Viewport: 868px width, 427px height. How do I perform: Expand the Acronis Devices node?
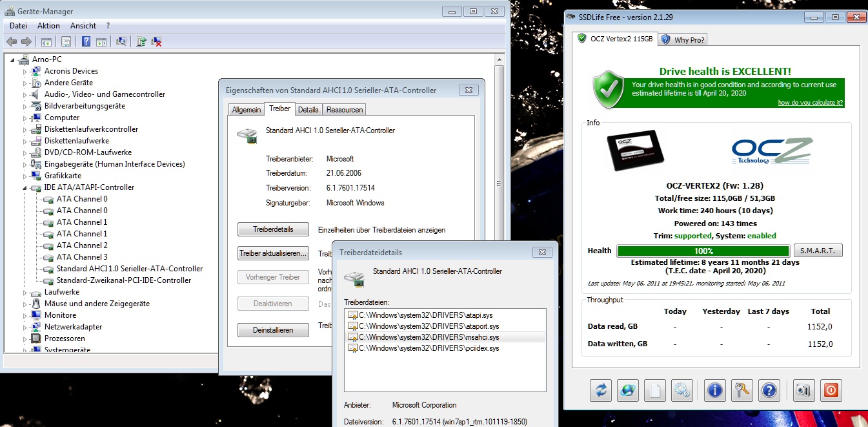(x=26, y=71)
